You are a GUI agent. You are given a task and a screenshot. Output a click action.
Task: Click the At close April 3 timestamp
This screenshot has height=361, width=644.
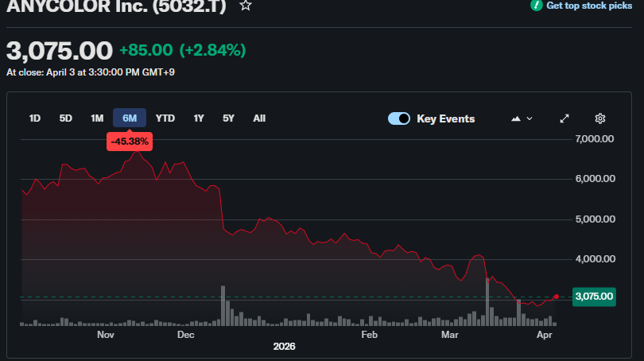pyautogui.click(x=91, y=72)
